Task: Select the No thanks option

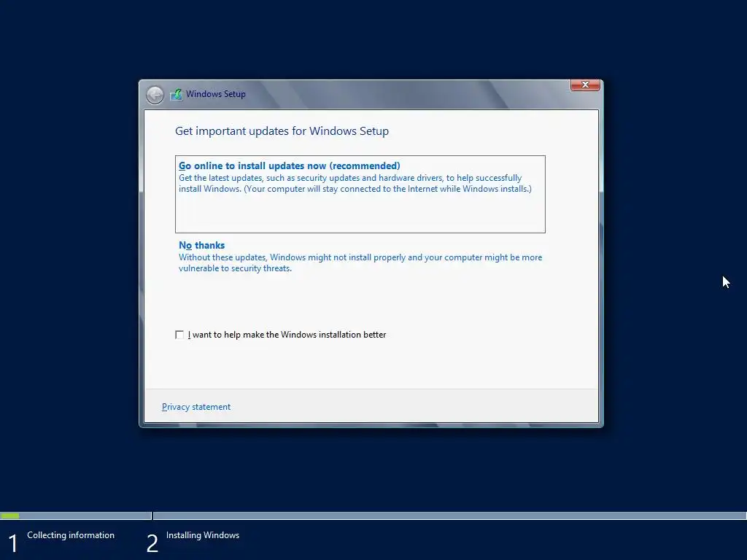Action: pos(201,245)
